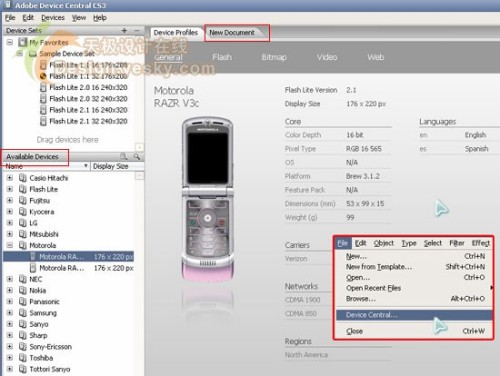Select the Web profile tab
The width and height of the screenshot is (500, 376).
(376, 57)
